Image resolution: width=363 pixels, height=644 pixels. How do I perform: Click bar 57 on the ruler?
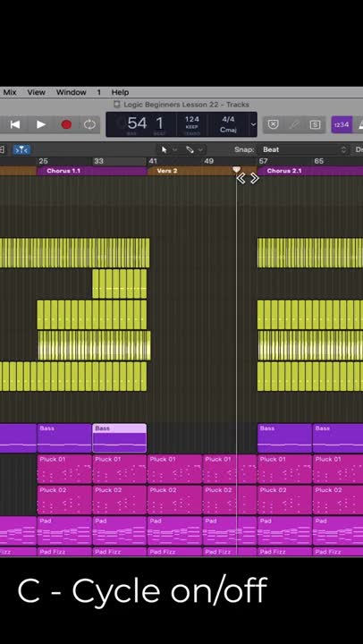[x=263, y=161]
